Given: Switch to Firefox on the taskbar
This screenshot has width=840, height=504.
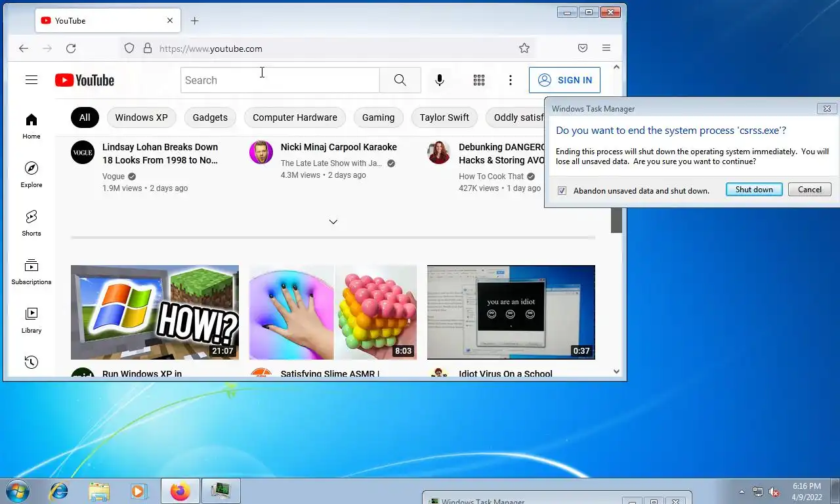Looking at the screenshot, I should 180,491.
